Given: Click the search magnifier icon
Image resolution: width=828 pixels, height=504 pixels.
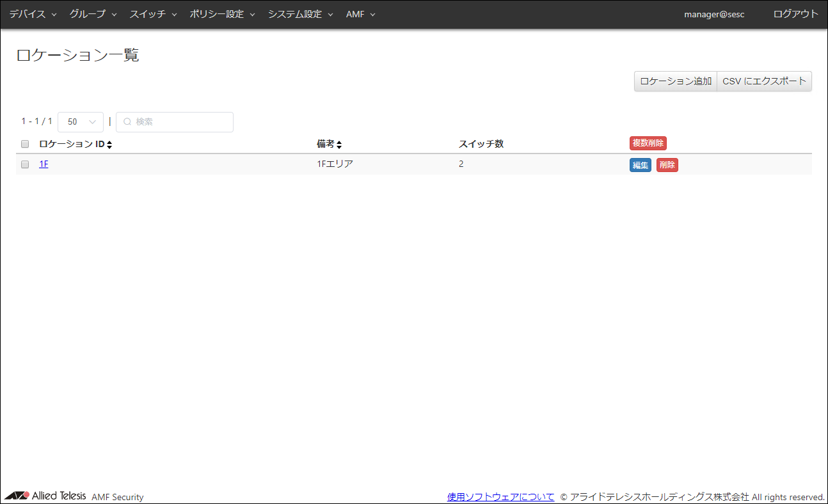Looking at the screenshot, I should point(127,122).
